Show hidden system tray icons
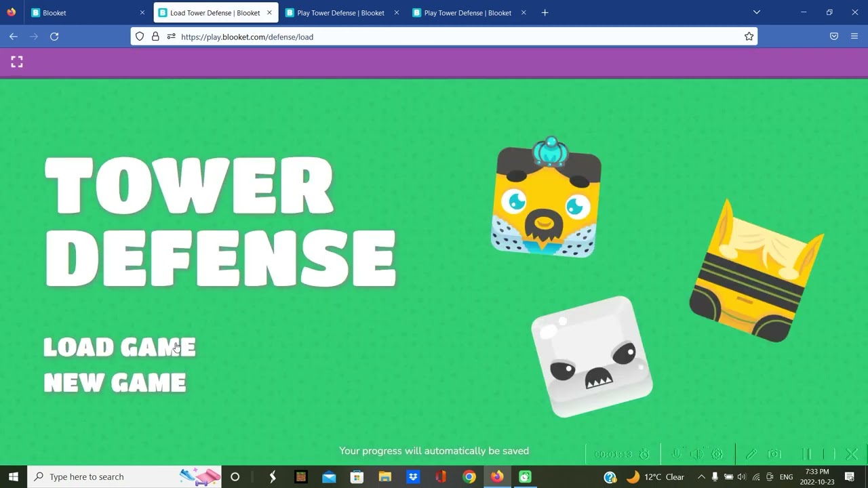 [701, 477]
